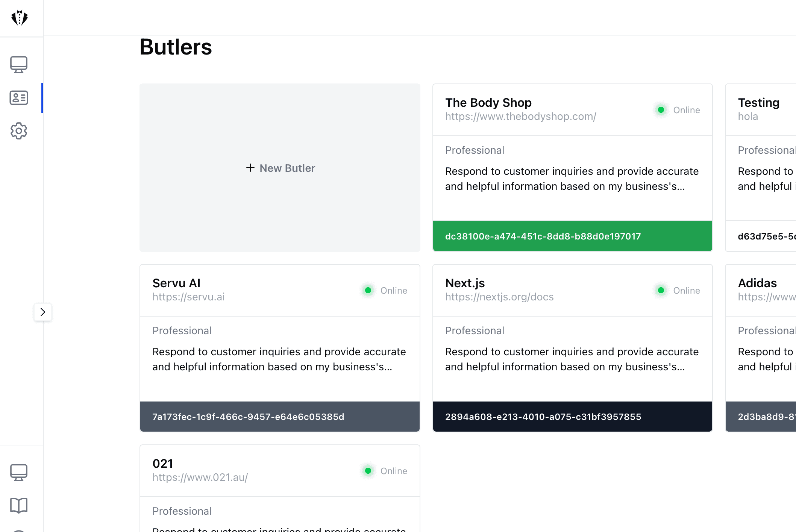796x532 pixels.
Task: Expand the collapsed sidebar with the chevron
Action: tap(43, 312)
